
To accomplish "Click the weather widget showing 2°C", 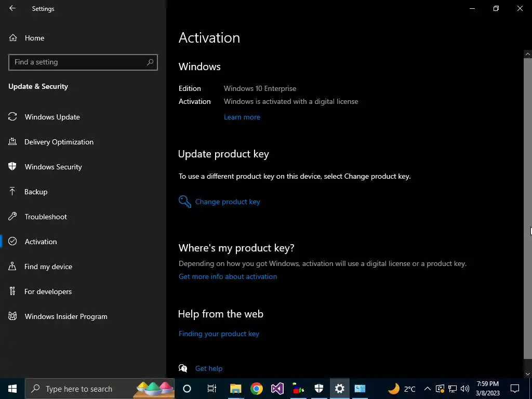I will click(402, 389).
